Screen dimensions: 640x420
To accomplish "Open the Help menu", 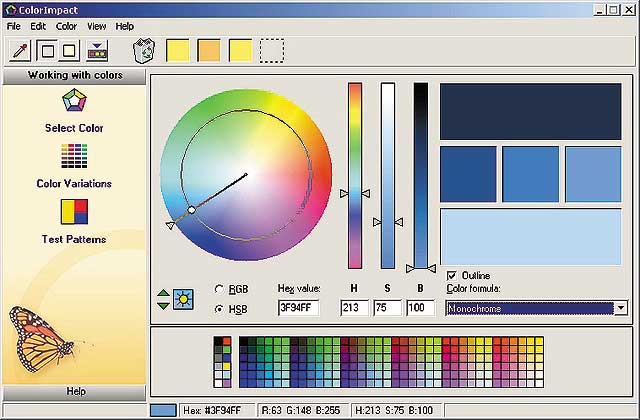I will [124, 27].
